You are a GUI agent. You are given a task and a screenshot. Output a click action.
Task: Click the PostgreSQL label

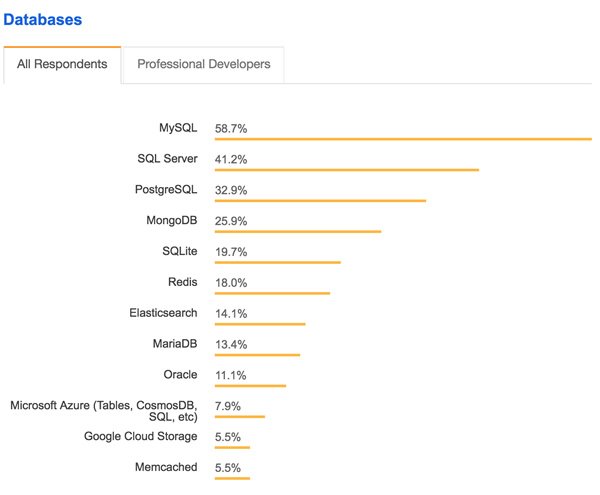pyautogui.click(x=166, y=190)
